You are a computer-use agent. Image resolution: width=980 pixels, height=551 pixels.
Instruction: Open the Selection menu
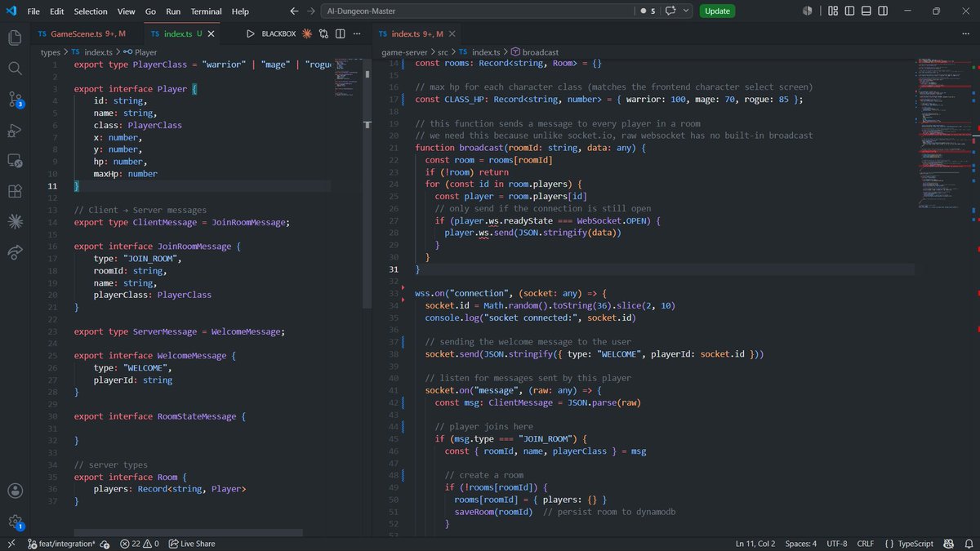[91, 11]
